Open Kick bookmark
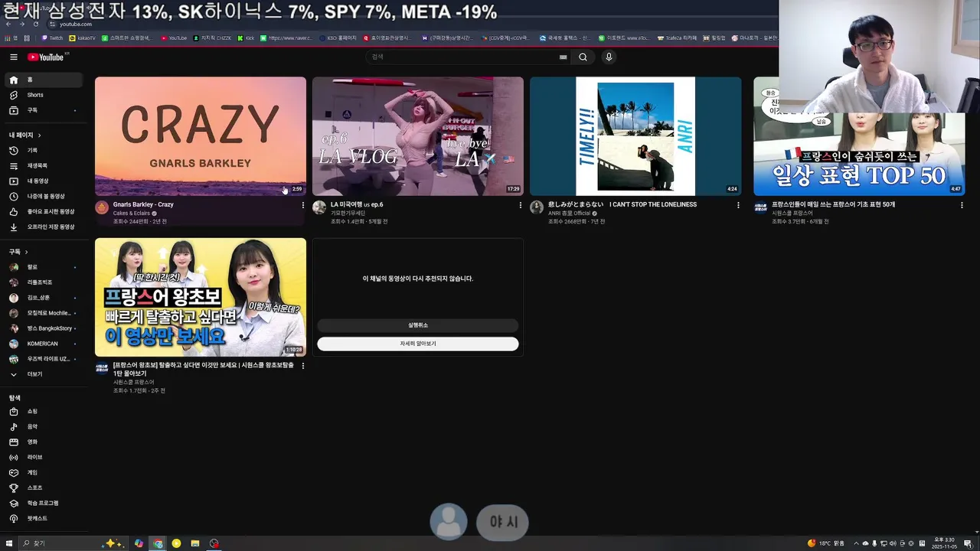The image size is (980, 551). click(247, 37)
